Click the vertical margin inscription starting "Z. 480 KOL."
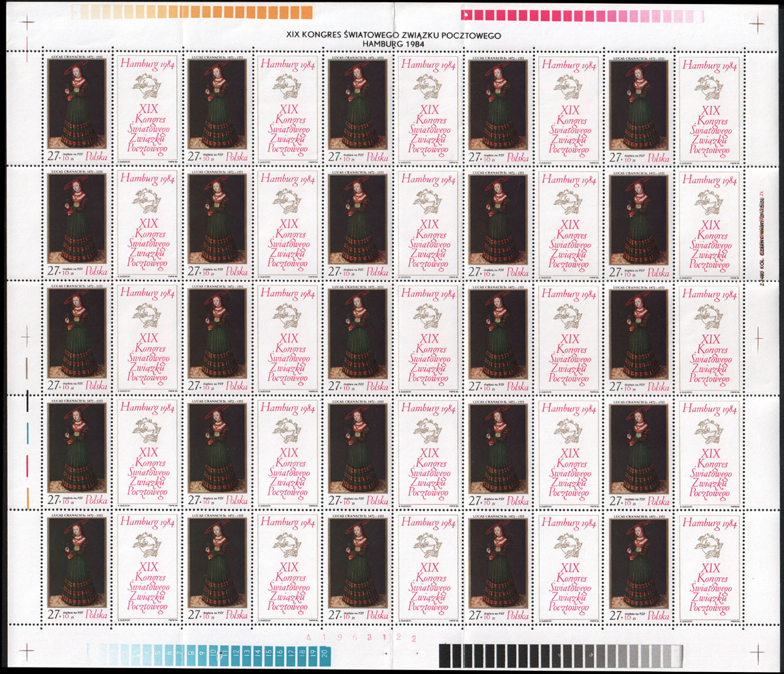Image resolution: width=784 pixels, height=674 pixels. pyautogui.click(x=762, y=237)
